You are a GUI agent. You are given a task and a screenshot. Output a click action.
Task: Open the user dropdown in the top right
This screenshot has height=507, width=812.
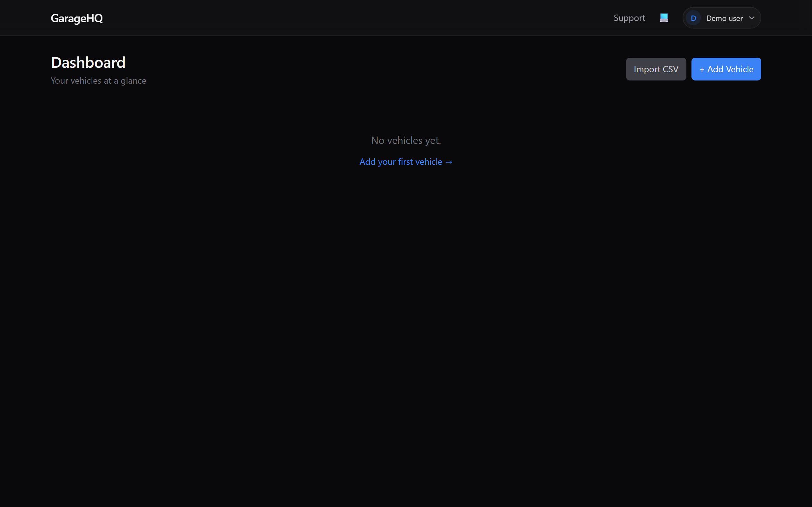click(721, 18)
